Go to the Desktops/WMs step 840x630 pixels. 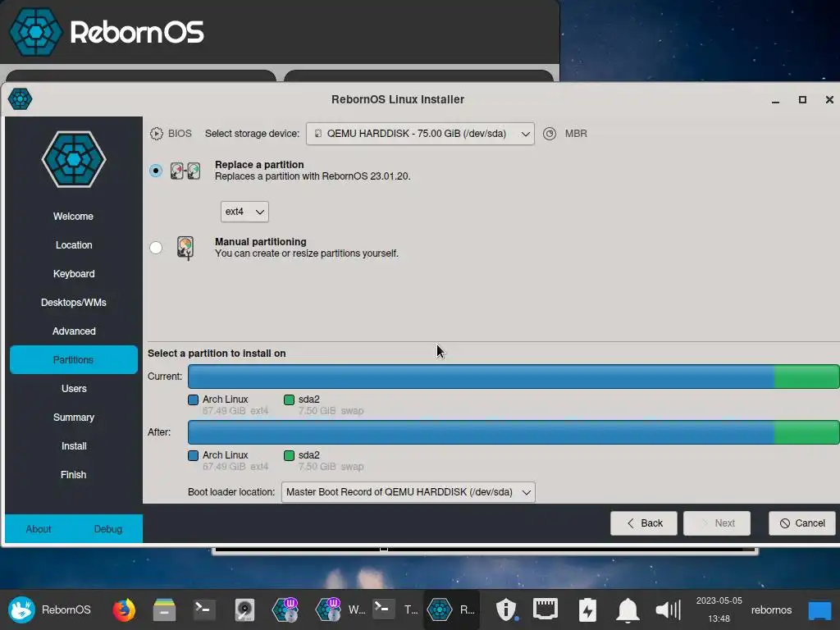73,303
